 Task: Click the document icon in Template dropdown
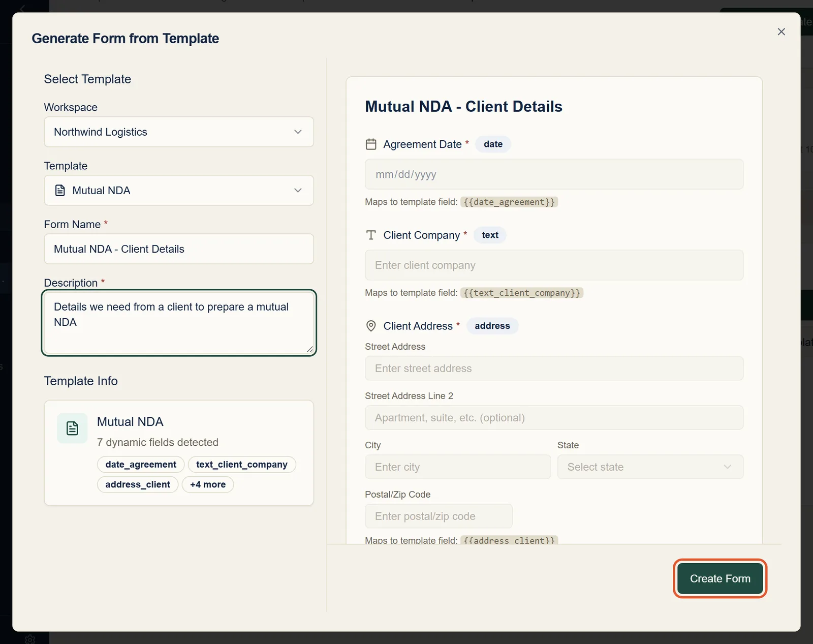60,191
